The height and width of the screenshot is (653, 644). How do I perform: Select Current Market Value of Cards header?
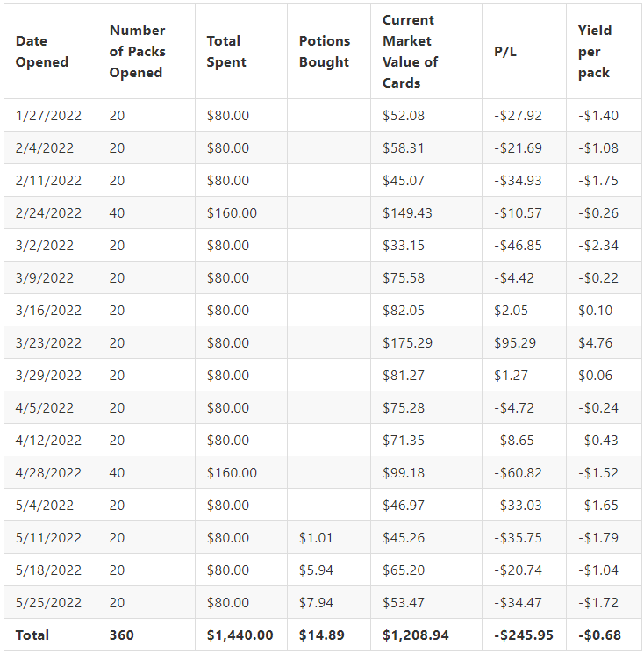410,51
